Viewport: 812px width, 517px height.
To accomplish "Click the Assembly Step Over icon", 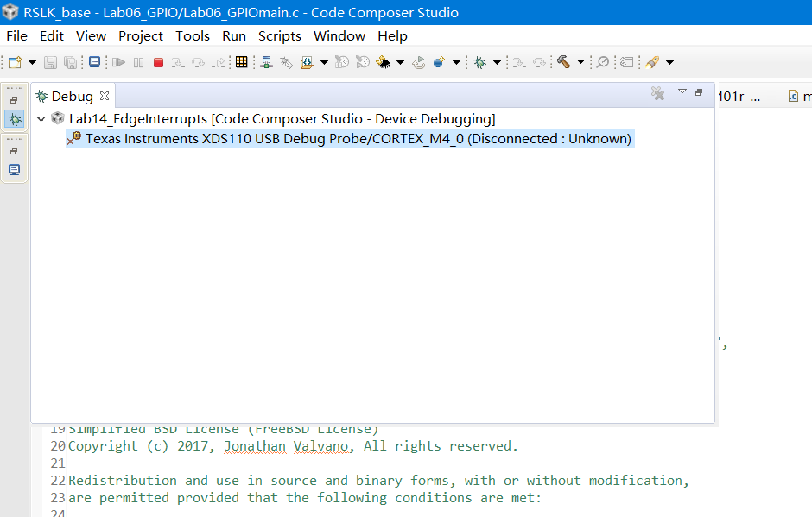I will 539,63.
